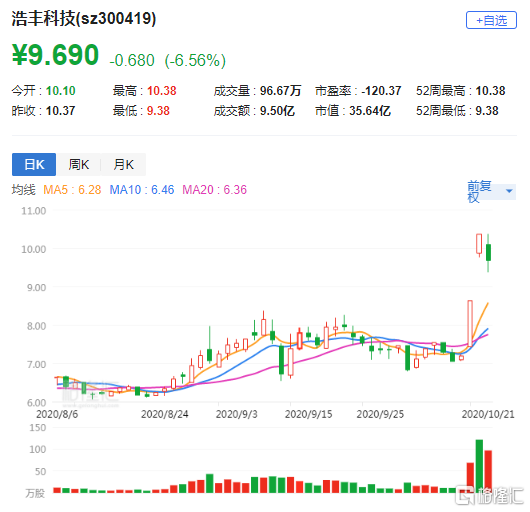Click the MA20 : 6.36 indicator label

[215, 190]
